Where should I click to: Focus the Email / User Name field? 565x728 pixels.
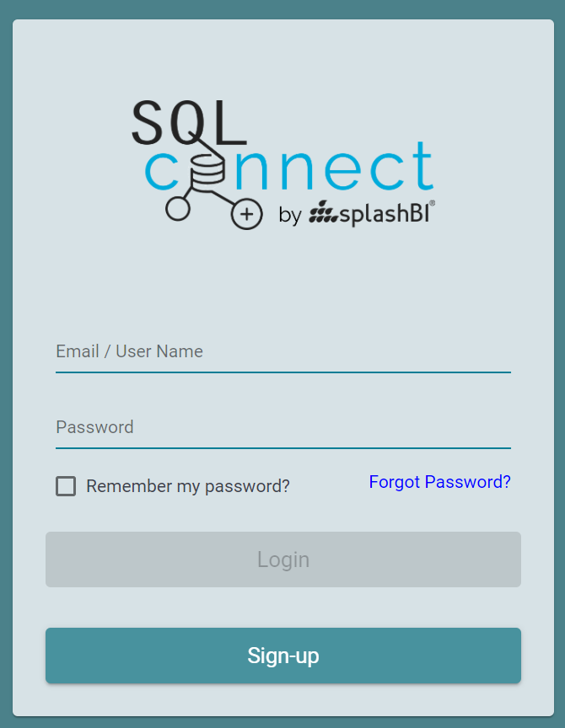pos(283,351)
